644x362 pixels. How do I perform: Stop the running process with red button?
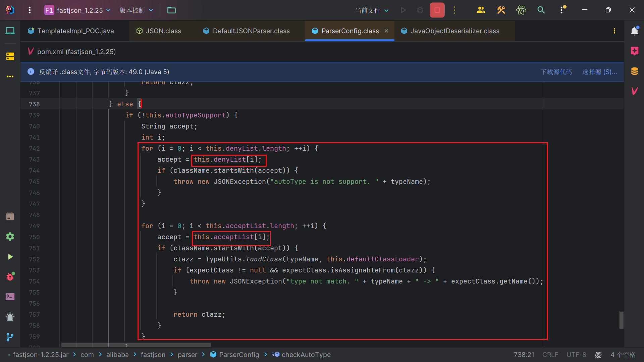pos(437,10)
